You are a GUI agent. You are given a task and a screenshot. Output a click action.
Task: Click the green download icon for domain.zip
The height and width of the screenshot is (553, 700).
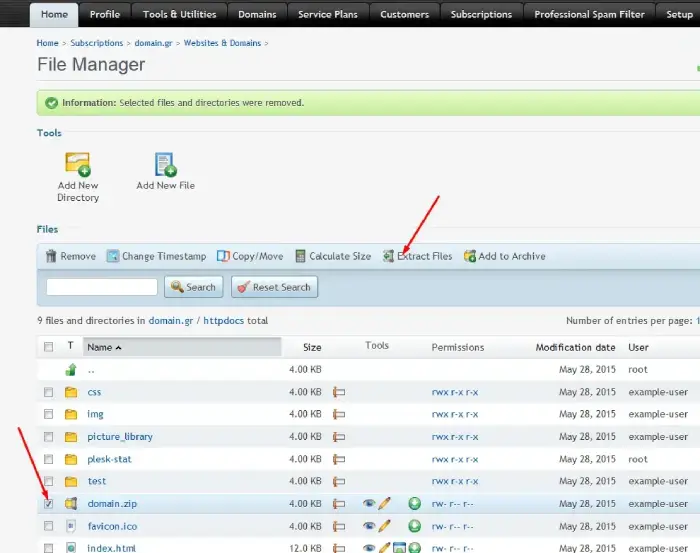click(414, 503)
